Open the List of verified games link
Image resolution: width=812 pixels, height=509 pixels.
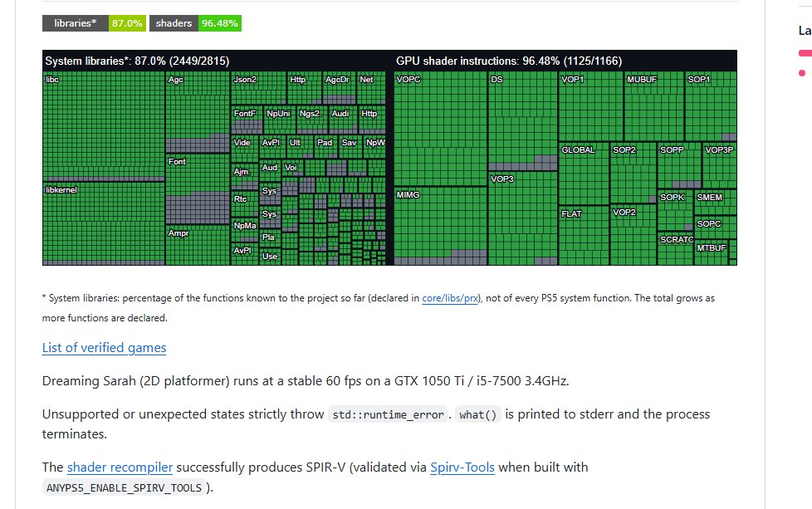104,347
